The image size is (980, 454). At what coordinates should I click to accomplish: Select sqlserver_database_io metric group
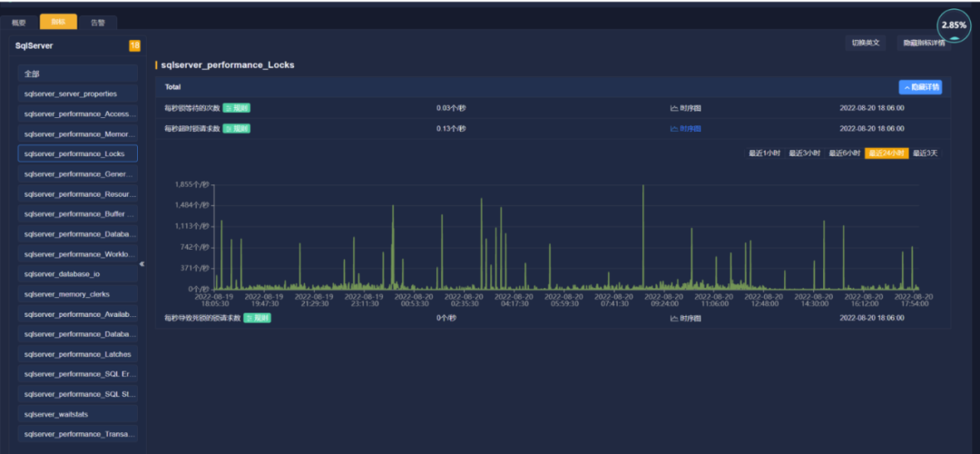77,274
